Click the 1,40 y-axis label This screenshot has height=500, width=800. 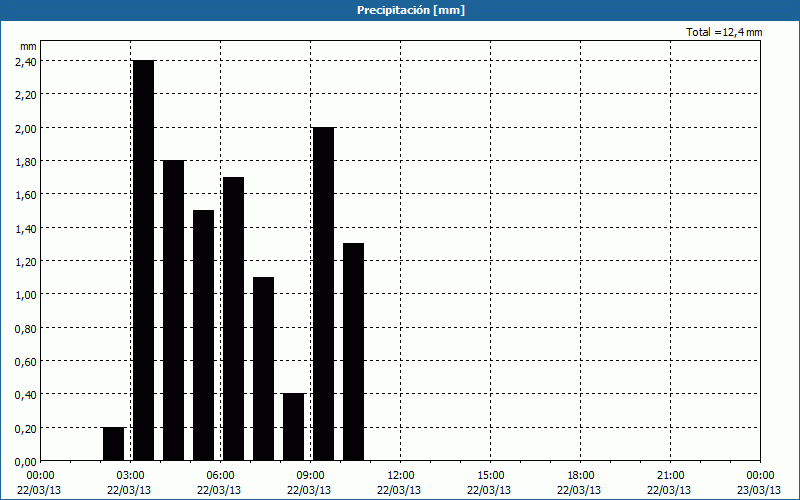26,228
